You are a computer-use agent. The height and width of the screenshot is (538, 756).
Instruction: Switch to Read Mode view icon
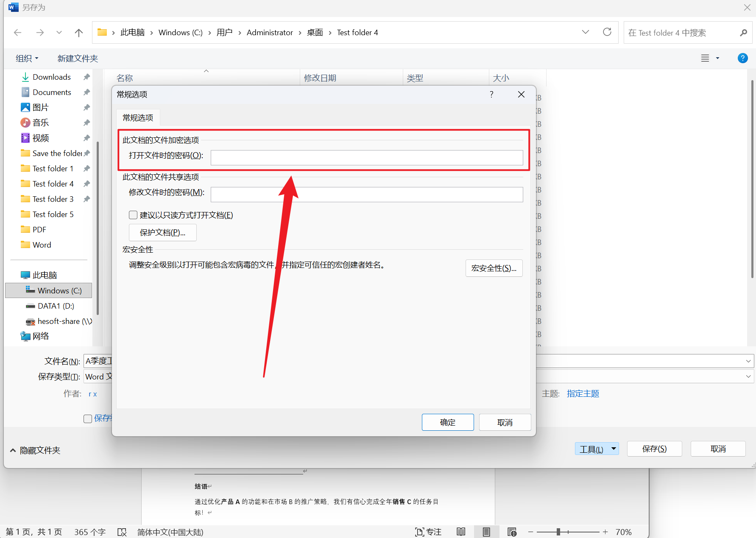click(461, 531)
